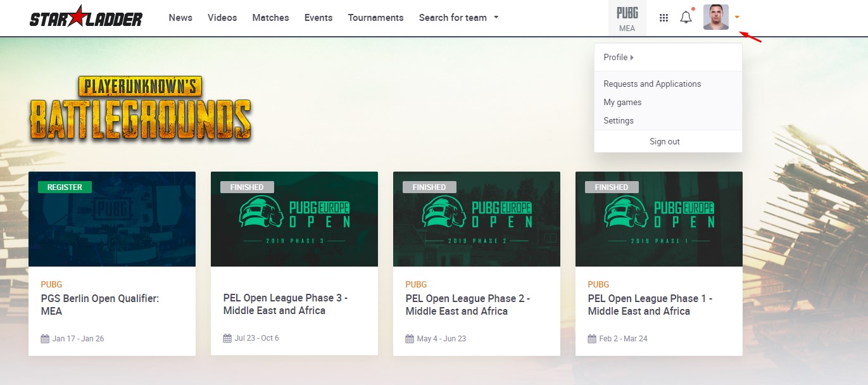The width and height of the screenshot is (868, 385).
Task: Go to the News page
Action: tap(180, 18)
